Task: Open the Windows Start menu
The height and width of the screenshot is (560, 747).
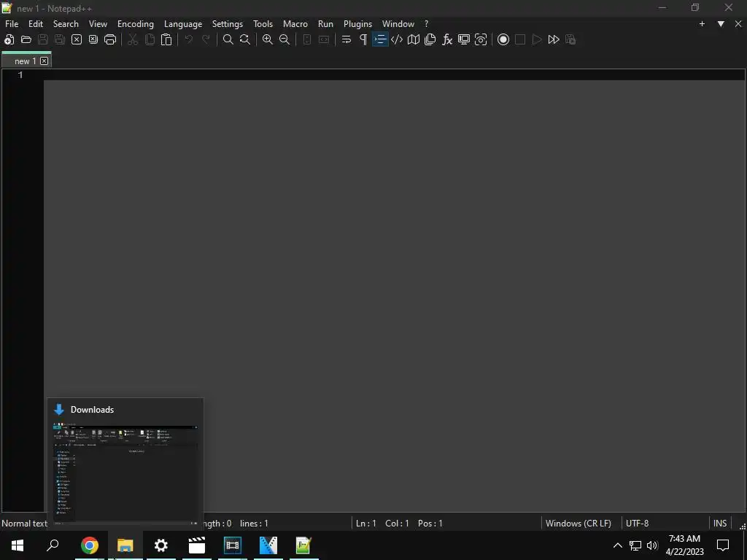Action: [18, 545]
